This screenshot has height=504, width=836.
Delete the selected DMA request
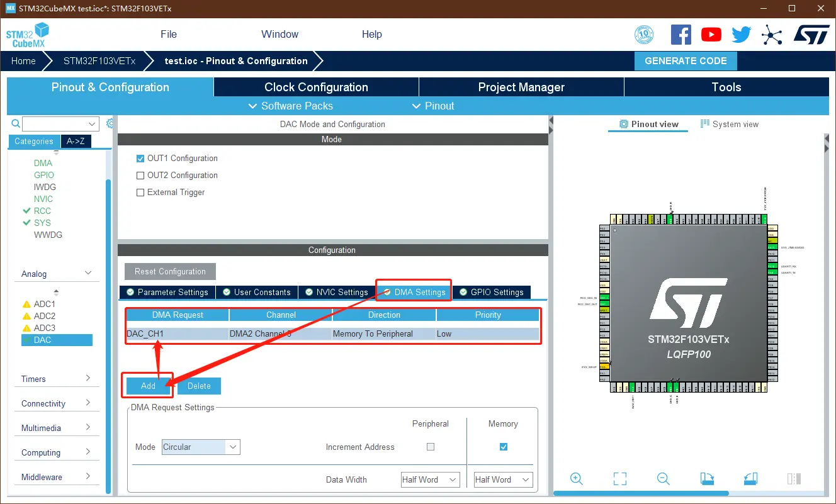[199, 386]
